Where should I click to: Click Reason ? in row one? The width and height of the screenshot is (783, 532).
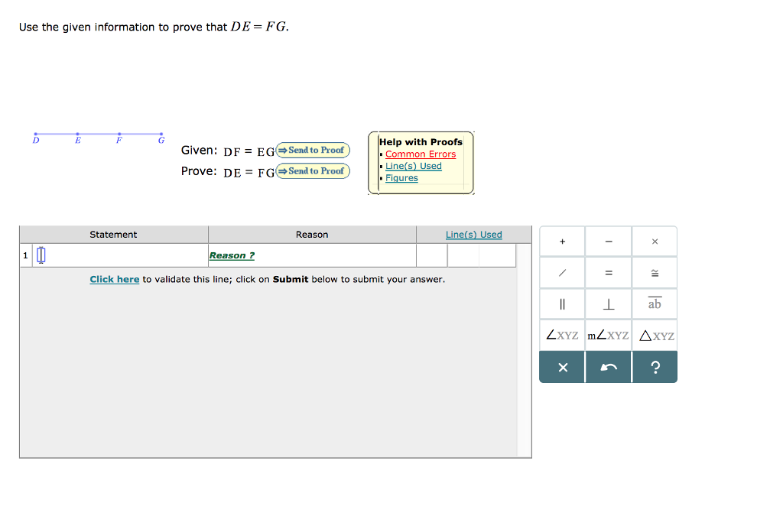coord(232,255)
